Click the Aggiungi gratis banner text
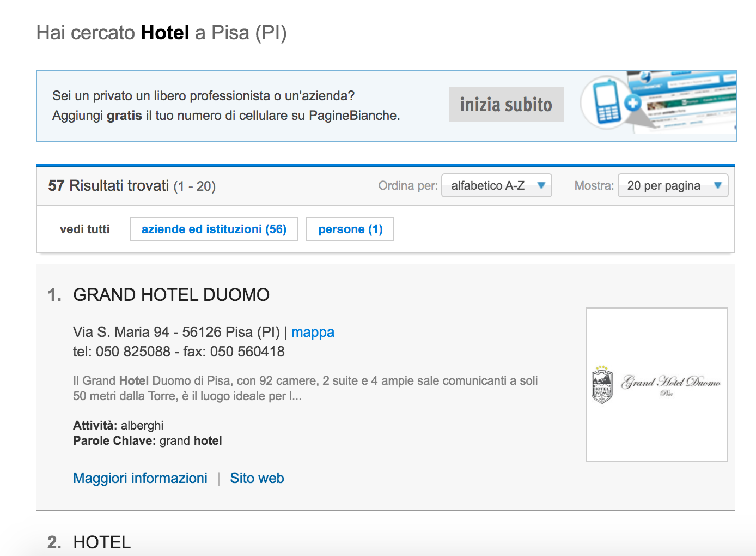The width and height of the screenshot is (756, 556). pyautogui.click(x=226, y=116)
